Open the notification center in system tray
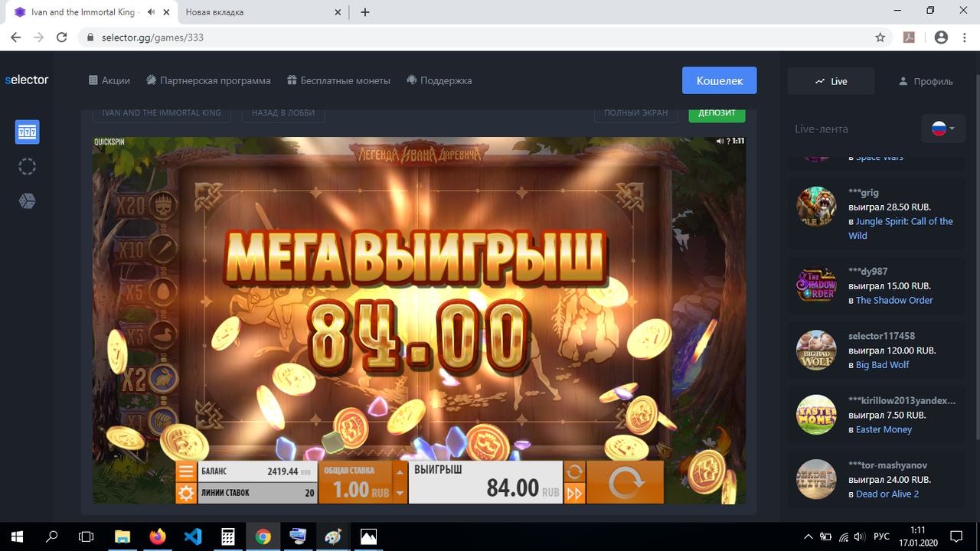This screenshot has height=551, width=980. (x=956, y=536)
